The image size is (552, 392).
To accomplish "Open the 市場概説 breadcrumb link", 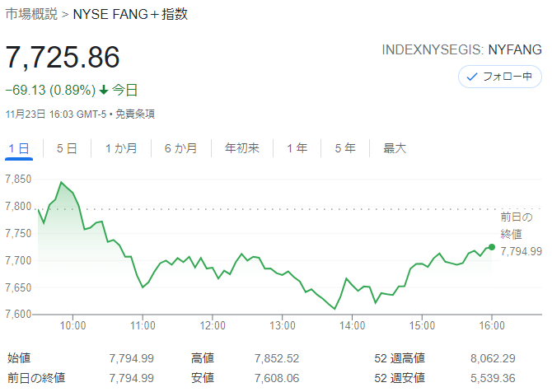I will (31, 14).
